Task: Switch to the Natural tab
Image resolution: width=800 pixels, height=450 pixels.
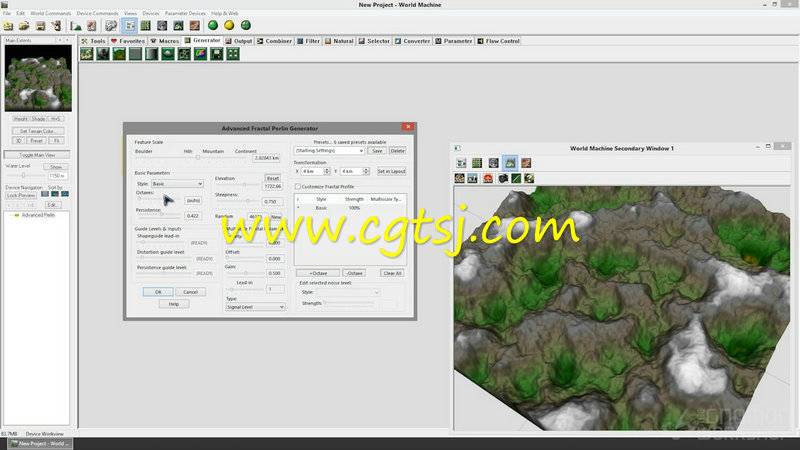Action: 339,41
